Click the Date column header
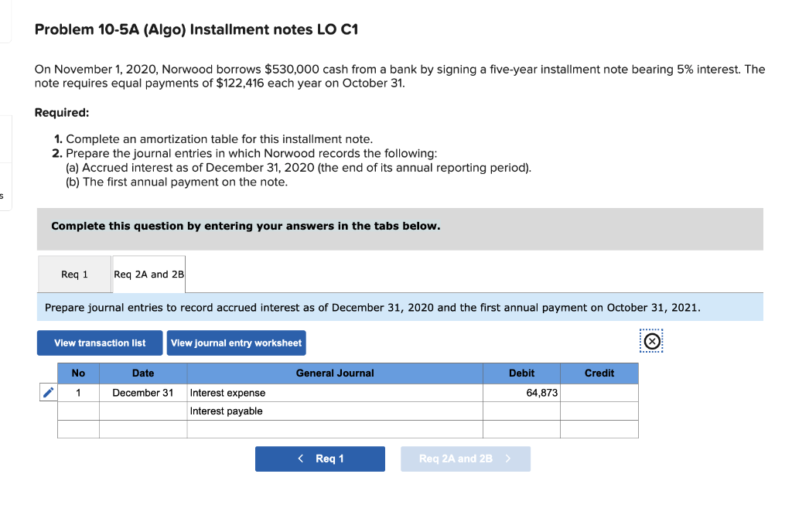 143,373
